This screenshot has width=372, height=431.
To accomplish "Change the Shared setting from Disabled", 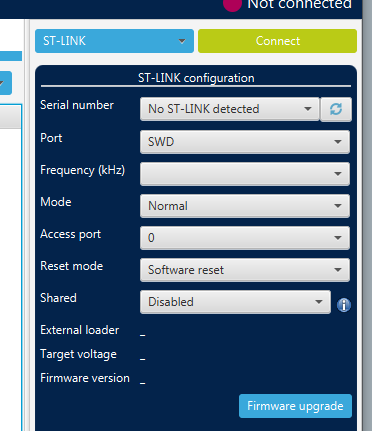I will (235, 302).
